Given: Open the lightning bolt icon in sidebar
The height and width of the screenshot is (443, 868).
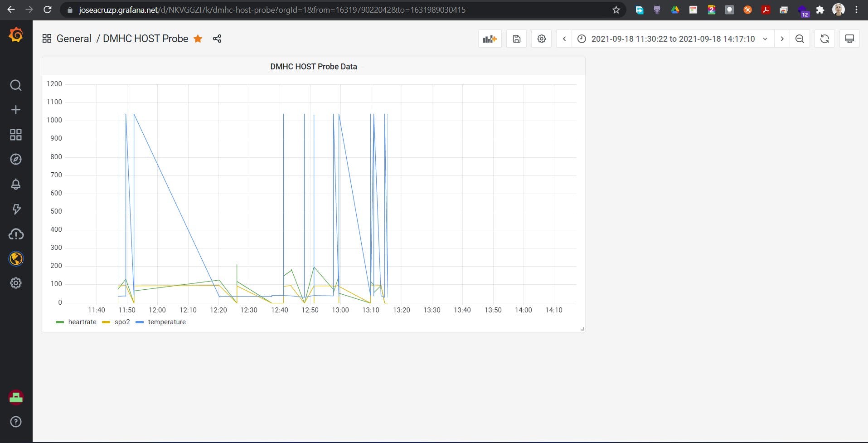Looking at the screenshot, I should pyautogui.click(x=16, y=209).
